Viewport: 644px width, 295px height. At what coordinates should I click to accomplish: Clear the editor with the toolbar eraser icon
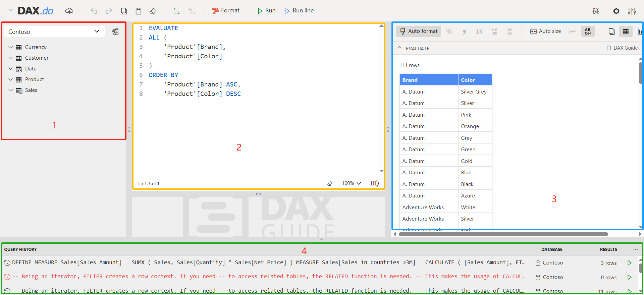153,11
